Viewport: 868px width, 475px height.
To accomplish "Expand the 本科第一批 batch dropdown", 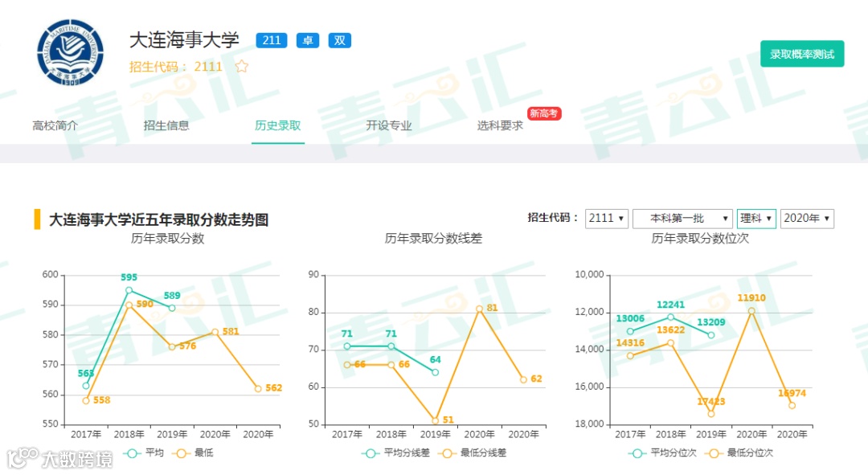I will (682, 218).
